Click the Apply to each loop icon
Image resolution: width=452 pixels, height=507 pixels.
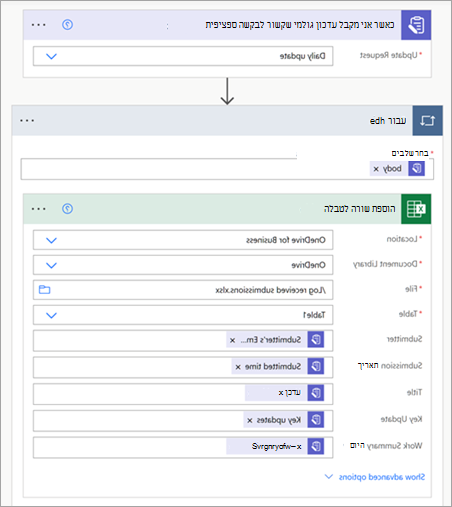tap(427, 121)
